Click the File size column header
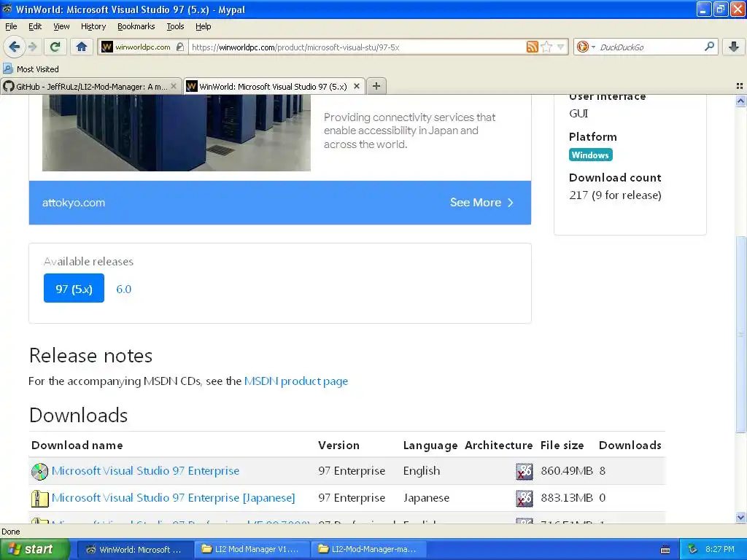The height and width of the screenshot is (560, 747). pyautogui.click(x=562, y=446)
